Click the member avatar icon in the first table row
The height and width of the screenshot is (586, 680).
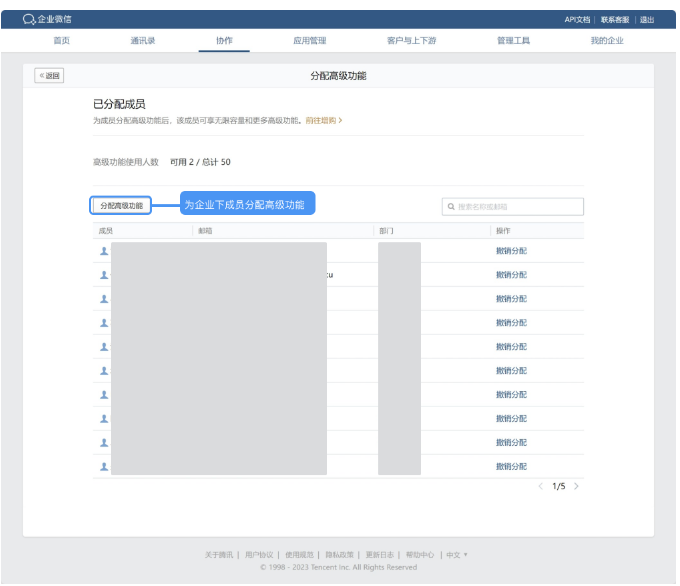pyautogui.click(x=103, y=251)
